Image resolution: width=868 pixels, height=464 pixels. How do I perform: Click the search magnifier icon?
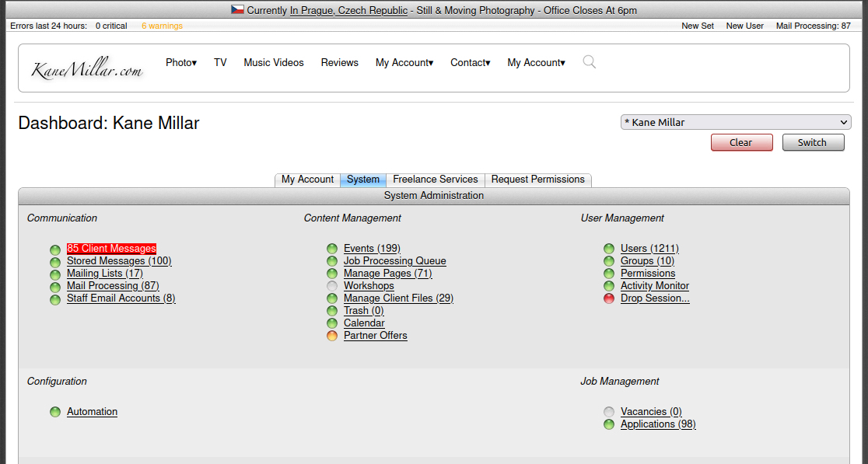coord(590,62)
